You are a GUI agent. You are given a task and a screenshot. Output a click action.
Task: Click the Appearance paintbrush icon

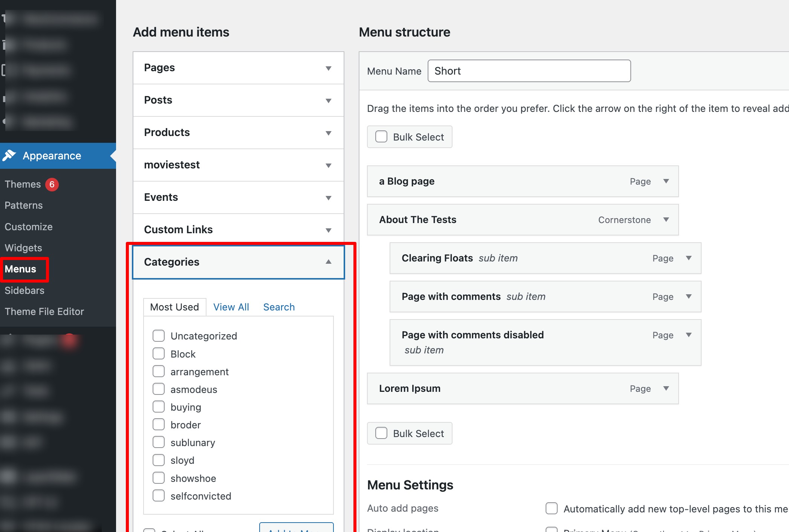tap(9, 155)
